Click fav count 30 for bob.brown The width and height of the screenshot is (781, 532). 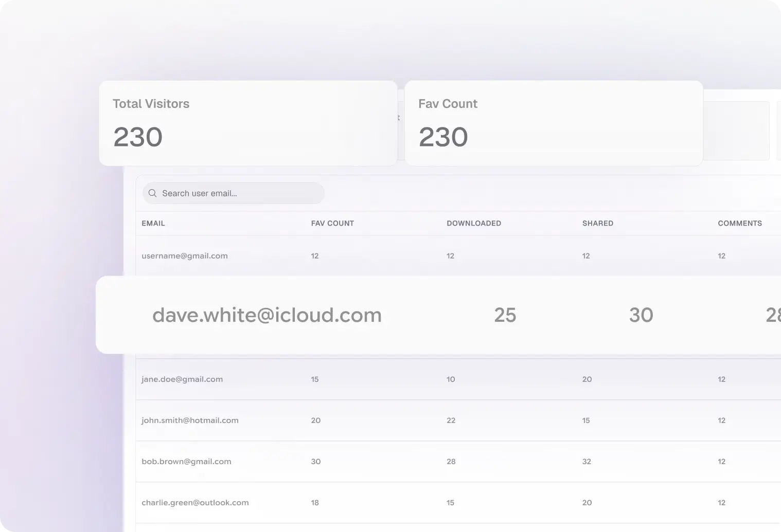(316, 462)
